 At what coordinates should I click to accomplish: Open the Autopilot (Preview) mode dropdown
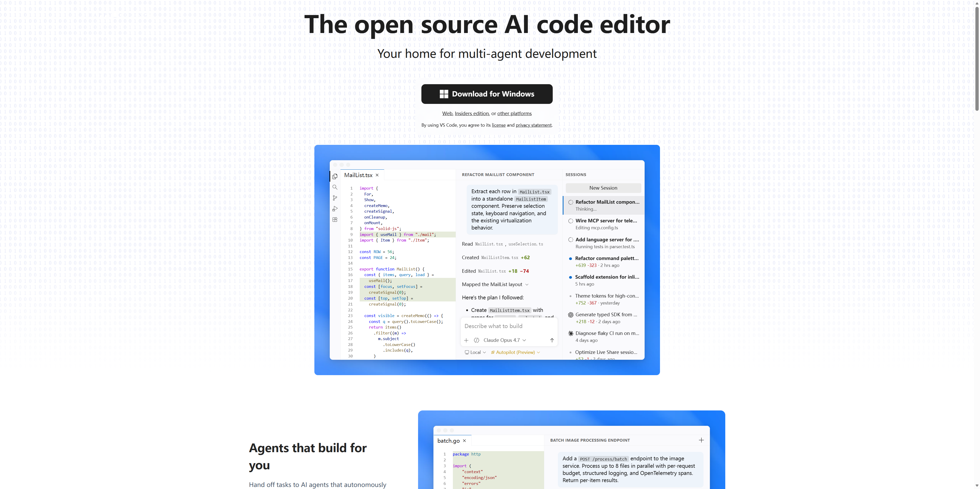[516, 353]
